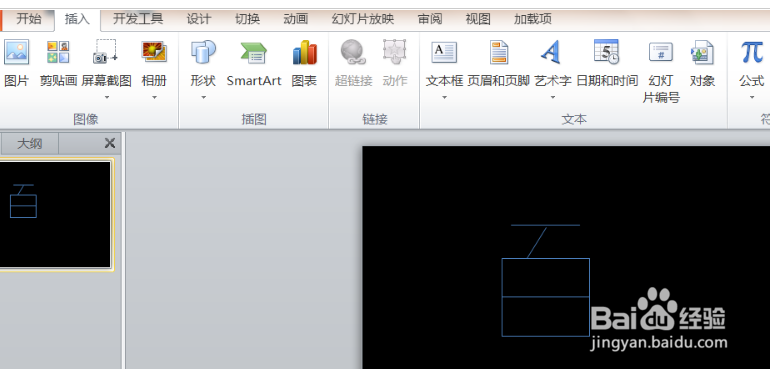This screenshot has width=770, height=369.
Task: Open the Animations (动画) tab
Action: [x=296, y=19]
